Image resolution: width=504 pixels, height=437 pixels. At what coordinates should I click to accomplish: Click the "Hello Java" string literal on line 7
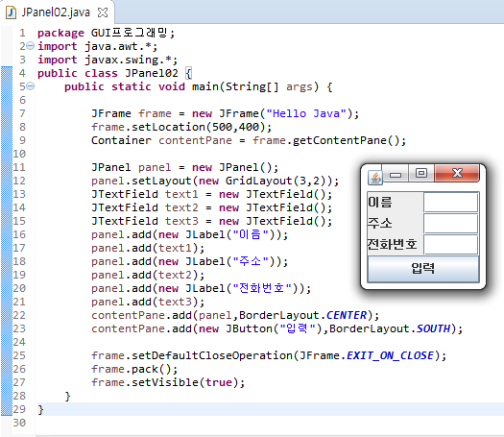click(x=306, y=113)
